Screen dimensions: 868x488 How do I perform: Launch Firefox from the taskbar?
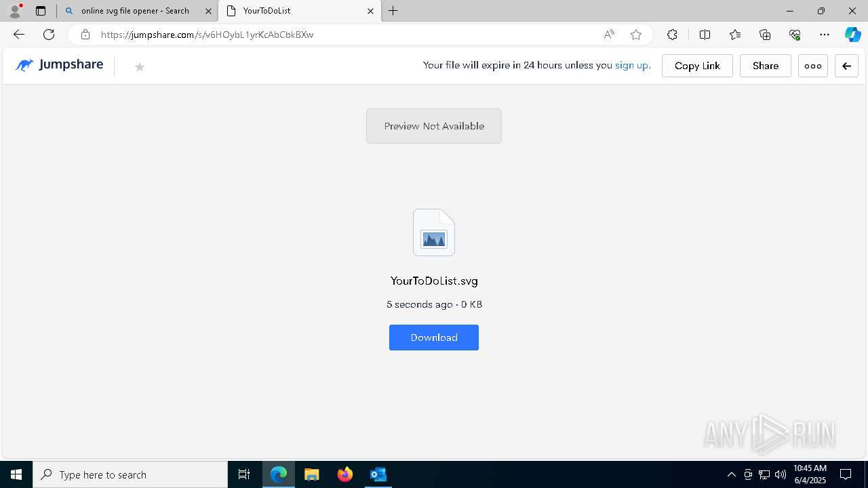(x=344, y=474)
